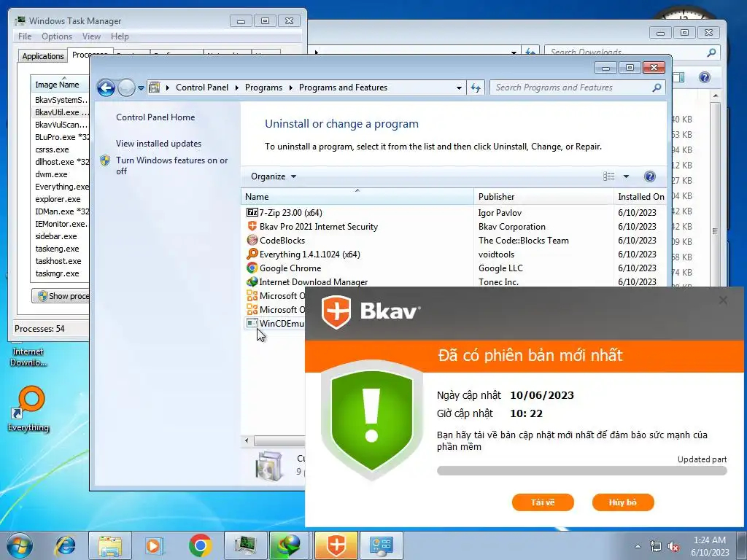Click Show processes from all users button
Screen dimensions: 747x560
[61, 296]
